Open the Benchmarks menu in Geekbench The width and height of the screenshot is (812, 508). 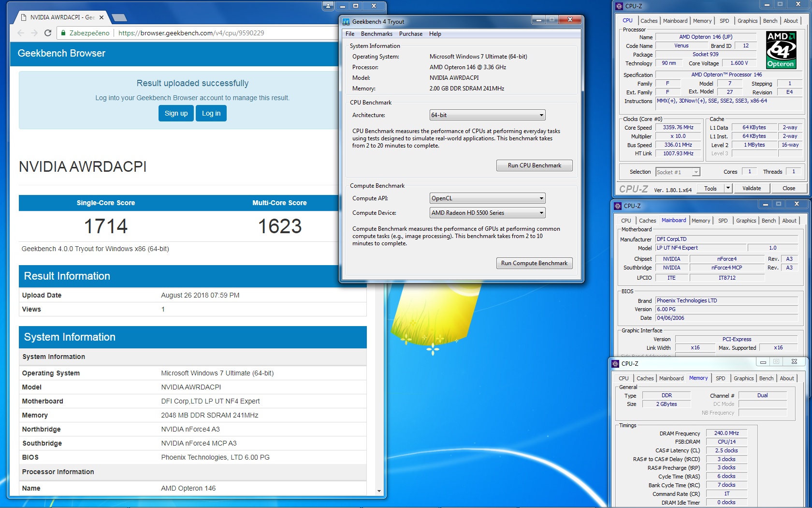(377, 34)
